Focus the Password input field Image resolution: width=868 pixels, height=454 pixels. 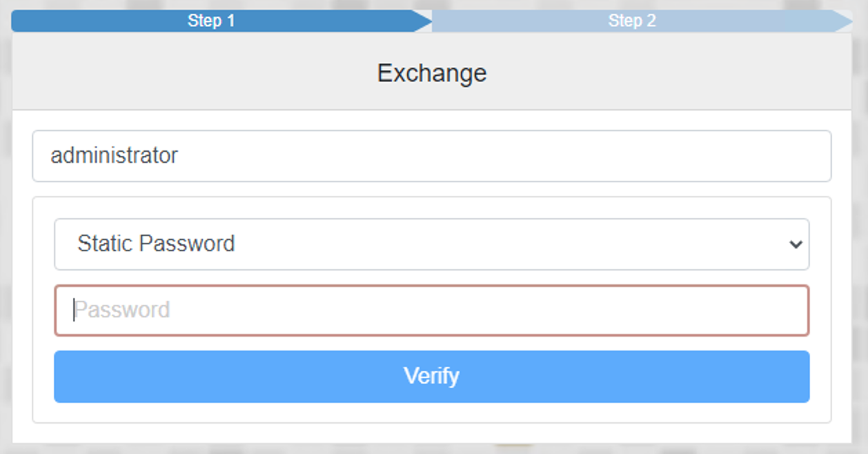tap(431, 310)
